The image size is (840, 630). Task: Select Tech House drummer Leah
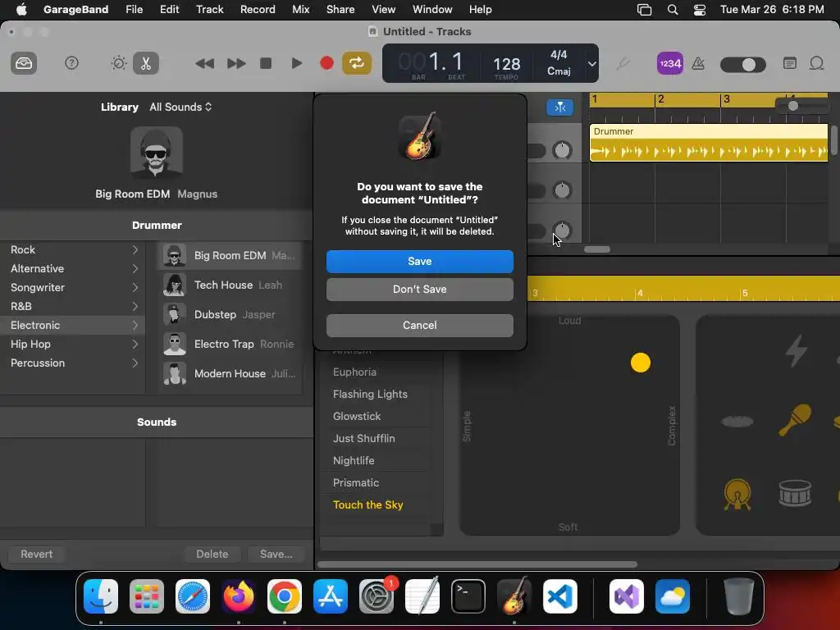click(x=231, y=285)
